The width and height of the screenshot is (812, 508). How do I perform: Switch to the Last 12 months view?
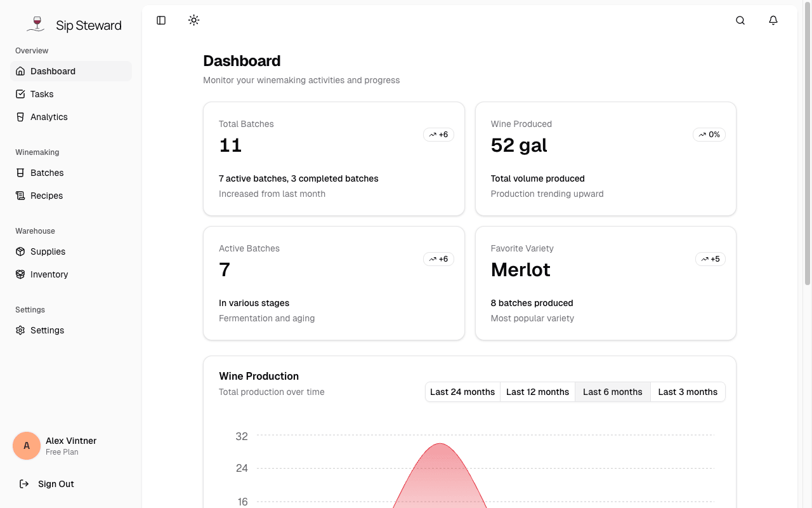tap(537, 392)
